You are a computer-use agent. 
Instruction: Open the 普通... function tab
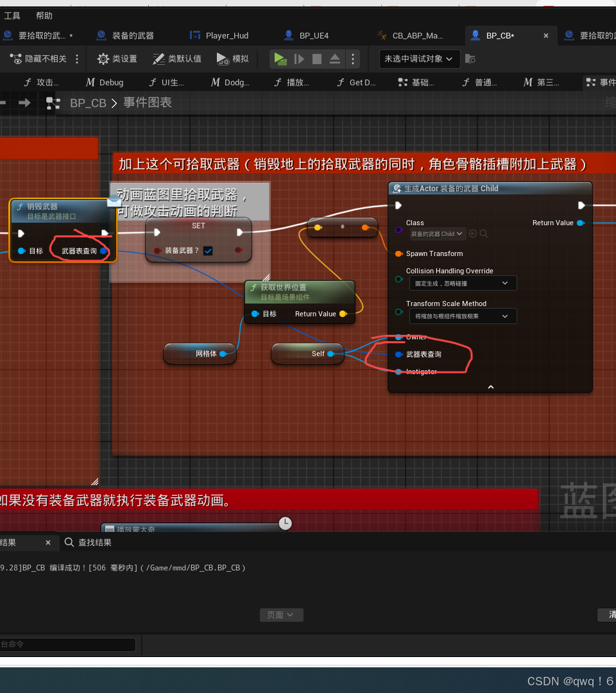click(x=479, y=82)
